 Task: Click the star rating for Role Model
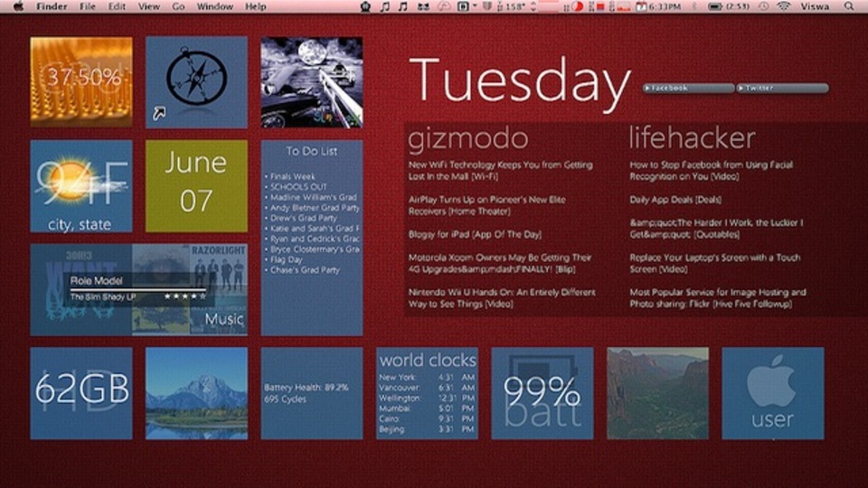[x=184, y=296]
